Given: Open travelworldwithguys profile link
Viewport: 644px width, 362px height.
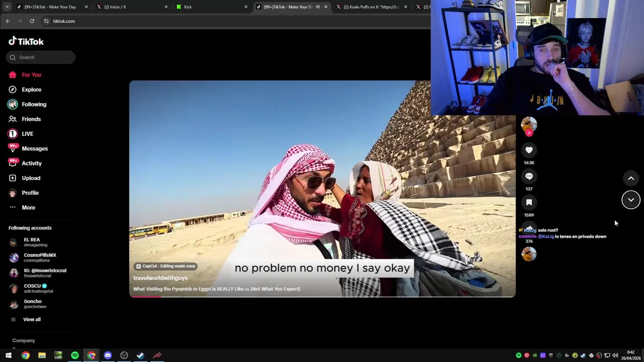Looking at the screenshot, I should click(160, 278).
